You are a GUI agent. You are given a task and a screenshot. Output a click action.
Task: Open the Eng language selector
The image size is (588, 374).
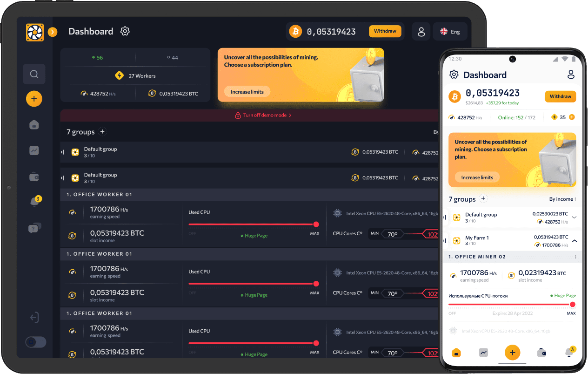[x=450, y=31]
